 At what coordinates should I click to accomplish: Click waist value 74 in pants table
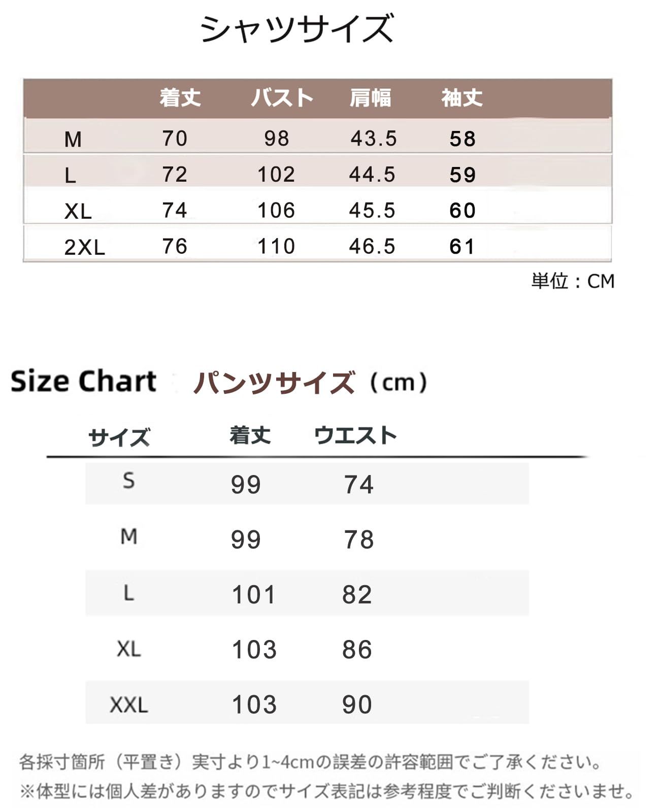(358, 485)
